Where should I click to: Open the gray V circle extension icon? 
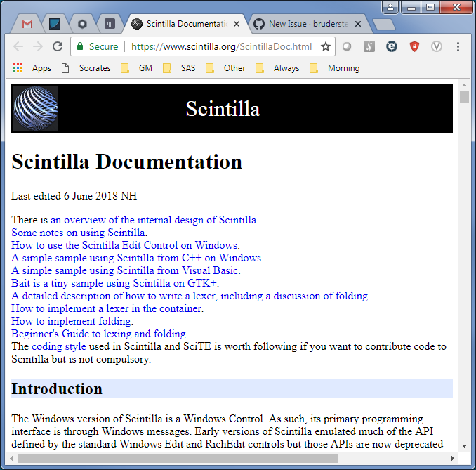tap(437, 46)
